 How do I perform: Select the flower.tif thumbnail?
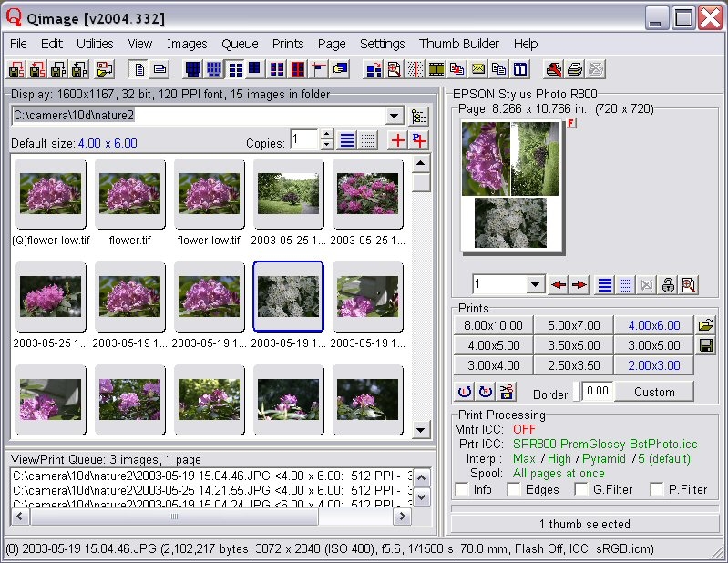pos(130,195)
